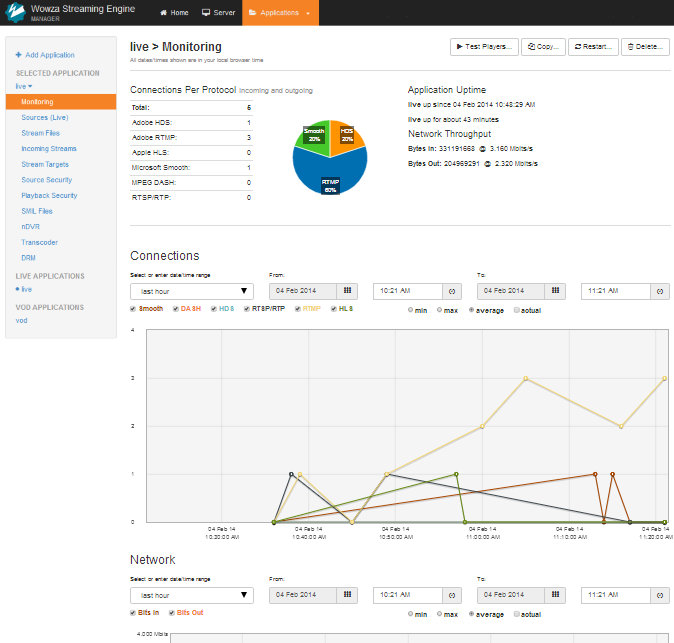Open calendar picker for Network From date
The image size is (674, 643).
pos(347,595)
